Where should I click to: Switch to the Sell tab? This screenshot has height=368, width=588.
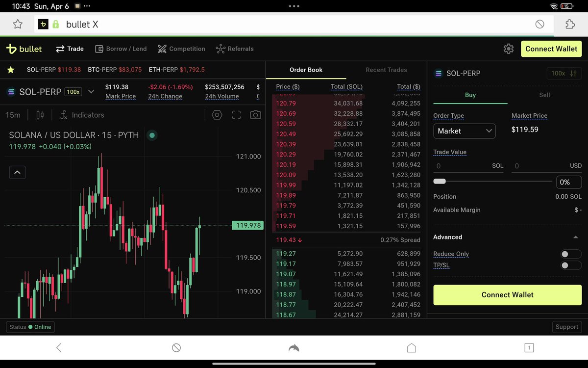(x=544, y=95)
